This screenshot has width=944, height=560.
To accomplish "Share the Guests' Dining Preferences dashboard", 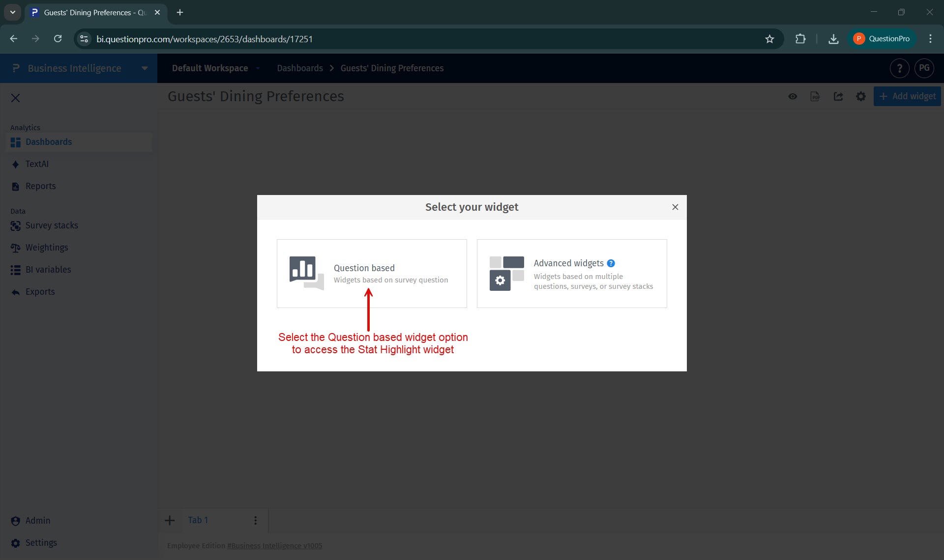I will [x=838, y=96].
